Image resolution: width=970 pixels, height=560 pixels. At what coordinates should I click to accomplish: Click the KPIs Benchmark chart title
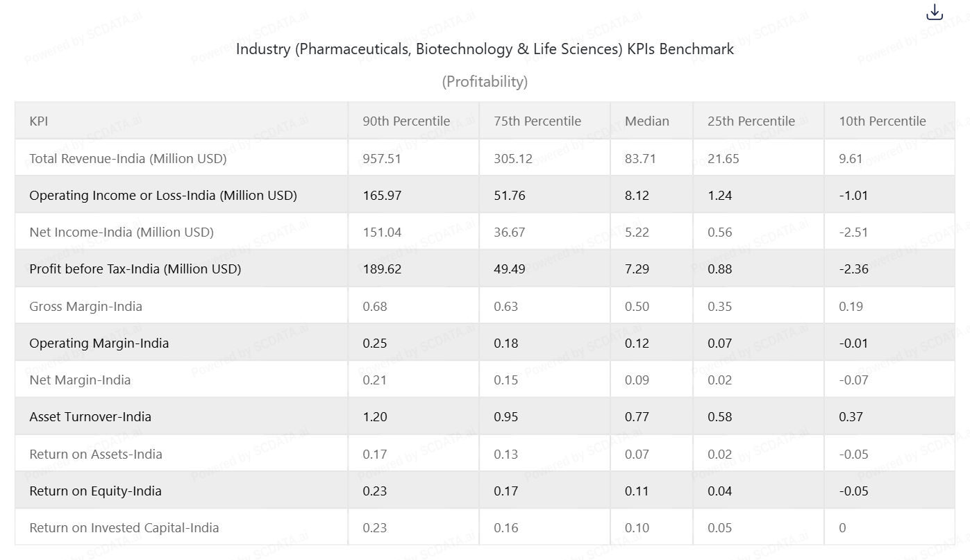tap(485, 50)
